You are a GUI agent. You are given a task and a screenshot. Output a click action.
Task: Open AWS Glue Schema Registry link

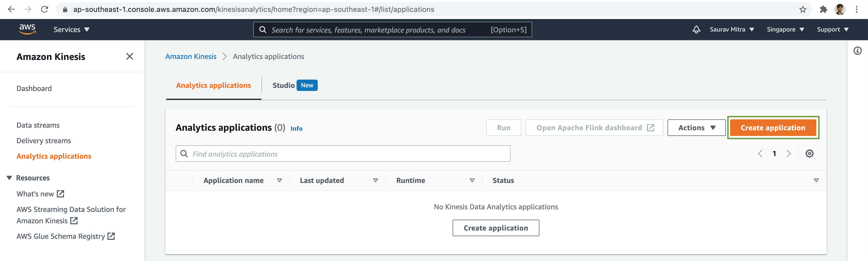pos(66,237)
